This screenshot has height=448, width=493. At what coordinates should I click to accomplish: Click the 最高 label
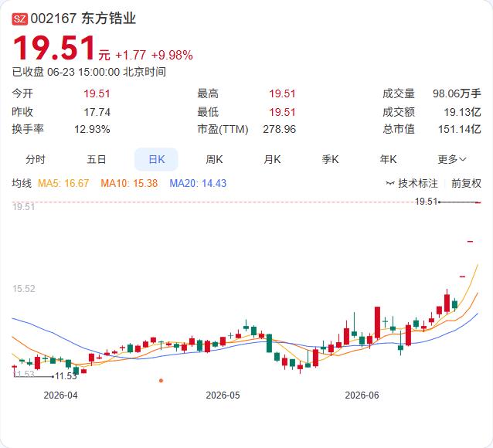(208, 93)
